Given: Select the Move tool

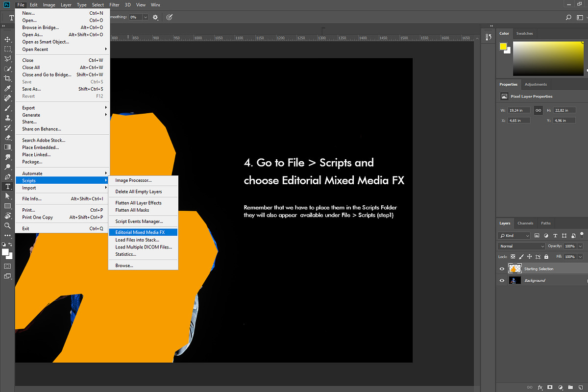Looking at the screenshot, I should click(7, 39).
